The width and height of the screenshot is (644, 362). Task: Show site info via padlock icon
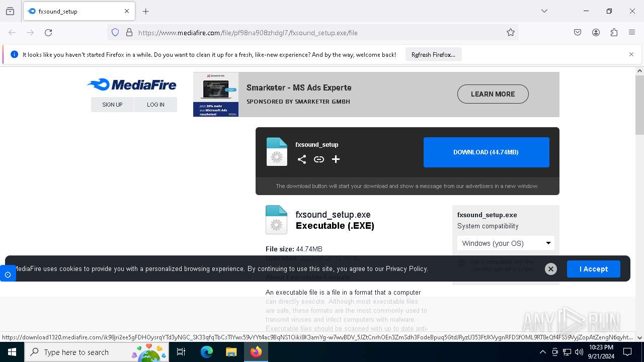click(129, 33)
